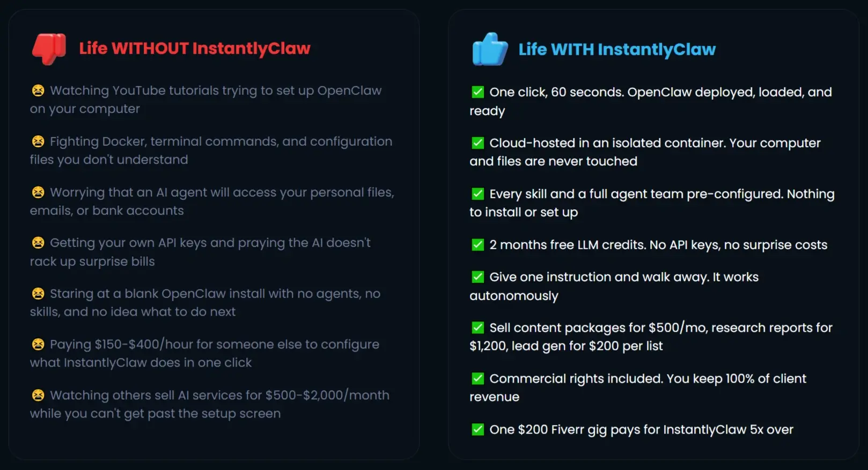Click emoji next to Worrying that an AI agent
Screen dimensions: 868x470
38,192
